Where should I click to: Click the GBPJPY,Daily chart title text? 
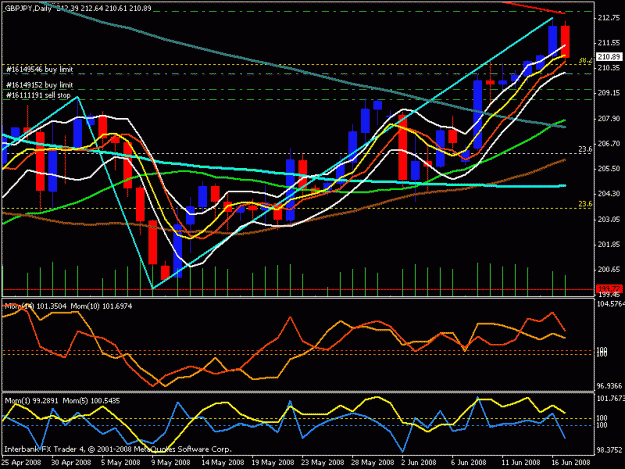28,8
